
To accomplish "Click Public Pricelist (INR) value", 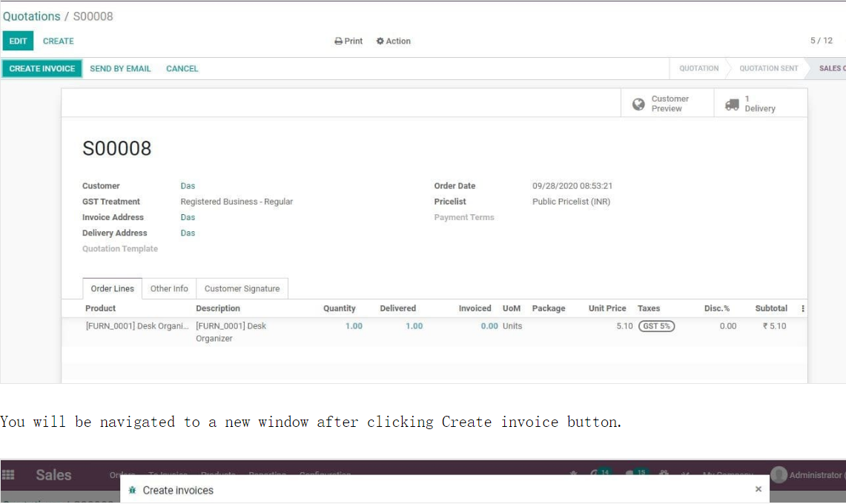I will 572,202.
